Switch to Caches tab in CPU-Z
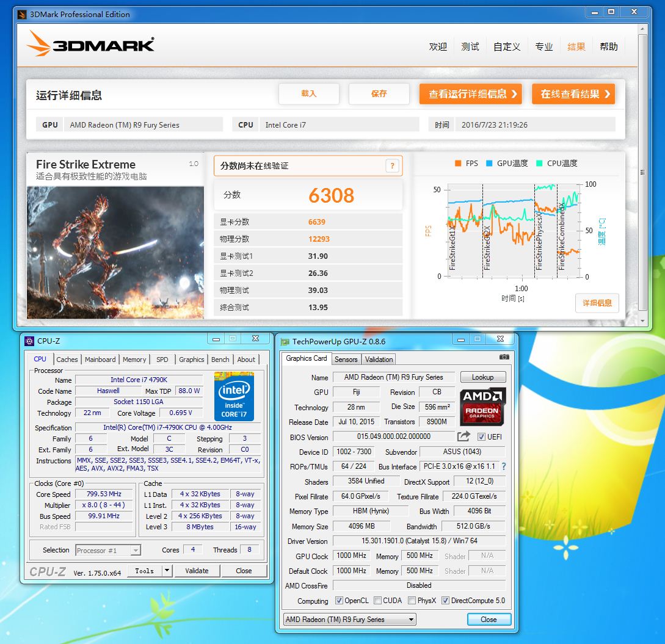This screenshot has height=644, width=665. pyautogui.click(x=67, y=360)
